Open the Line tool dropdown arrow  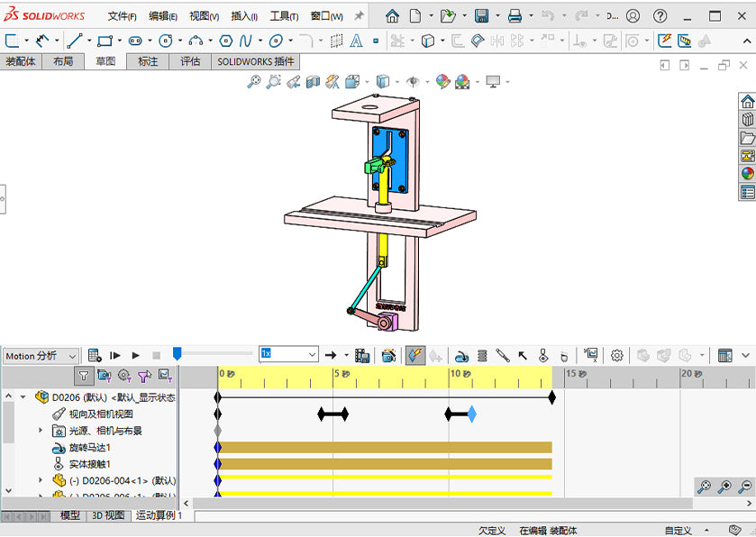[89, 41]
